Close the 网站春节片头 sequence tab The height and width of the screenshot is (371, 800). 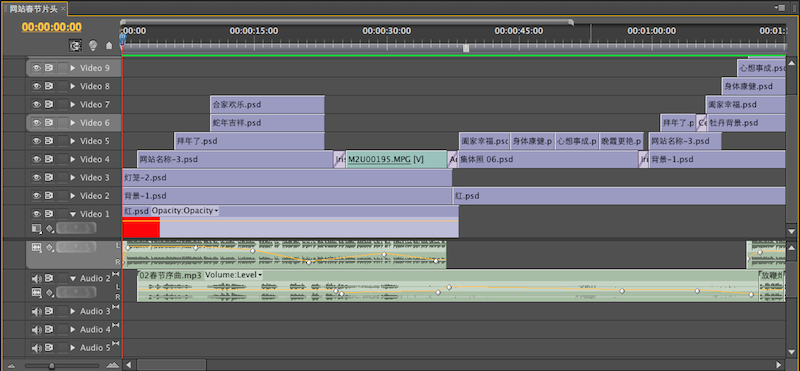click(63, 9)
